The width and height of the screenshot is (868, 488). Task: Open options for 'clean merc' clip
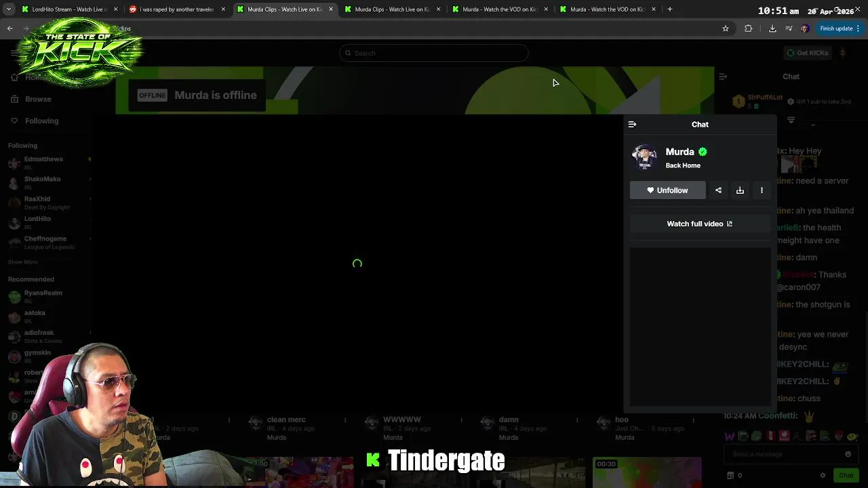coord(345,420)
